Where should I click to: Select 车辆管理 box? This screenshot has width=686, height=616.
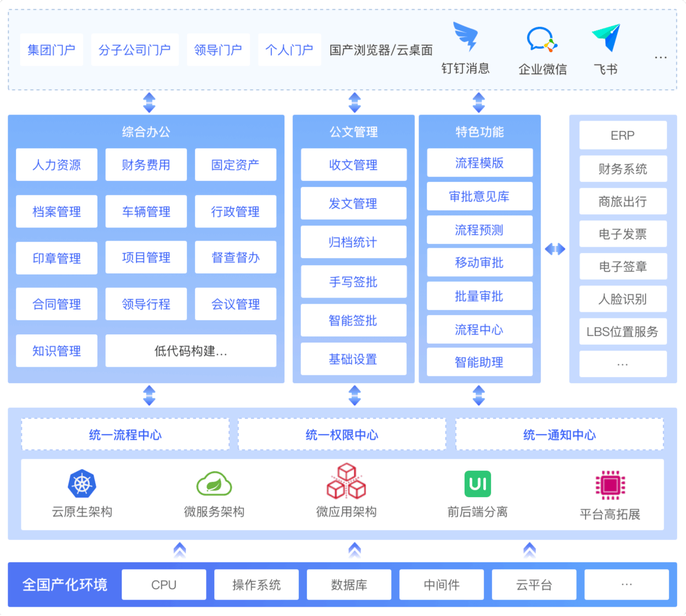click(x=146, y=212)
